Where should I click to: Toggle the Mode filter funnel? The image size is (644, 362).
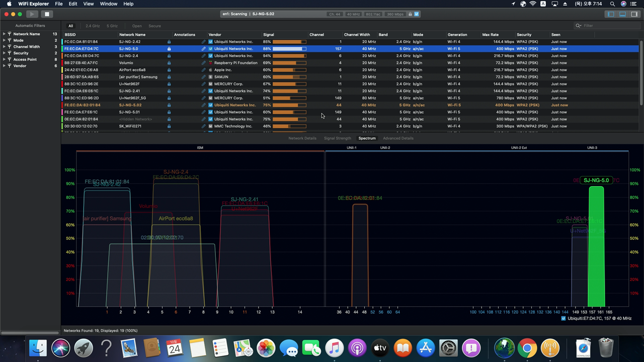tap(9, 40)
